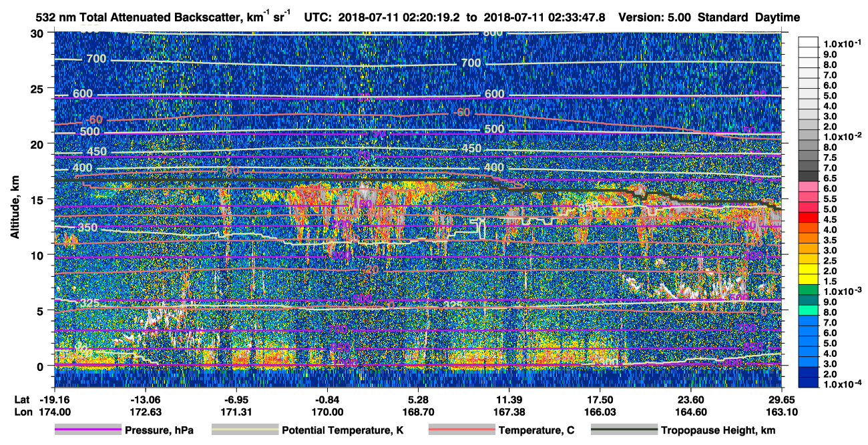
Task: Click the colorbar label '3.5'
Action: pyautogui.click(x=831, y=240)
